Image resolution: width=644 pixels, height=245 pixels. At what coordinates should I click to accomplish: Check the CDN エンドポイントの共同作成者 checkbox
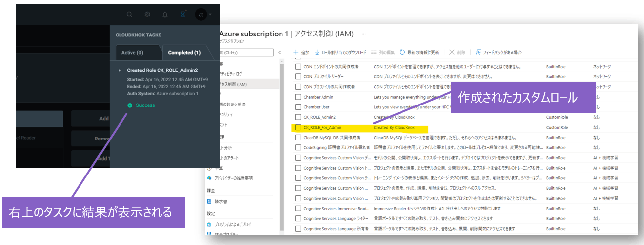(x=298, y=66)
